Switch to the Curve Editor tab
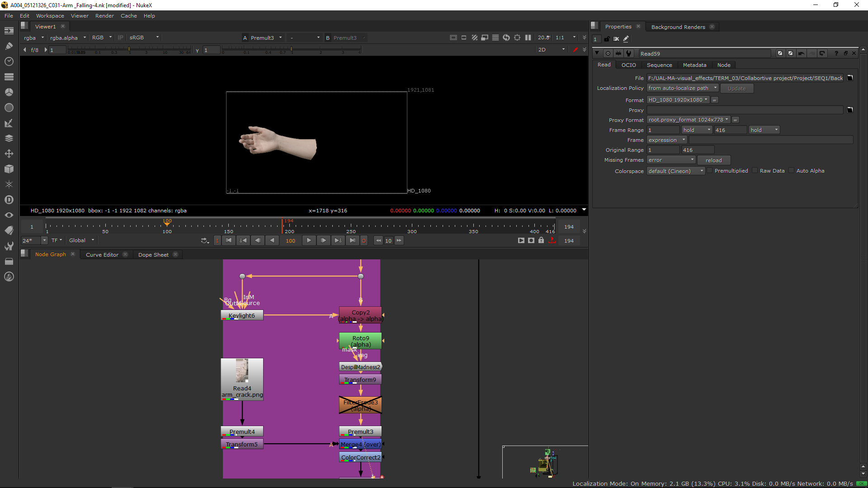 [x=102, y=255]
